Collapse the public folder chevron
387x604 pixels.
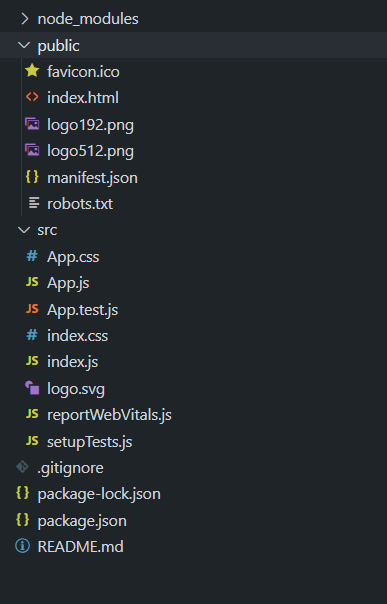click(24, 45)
